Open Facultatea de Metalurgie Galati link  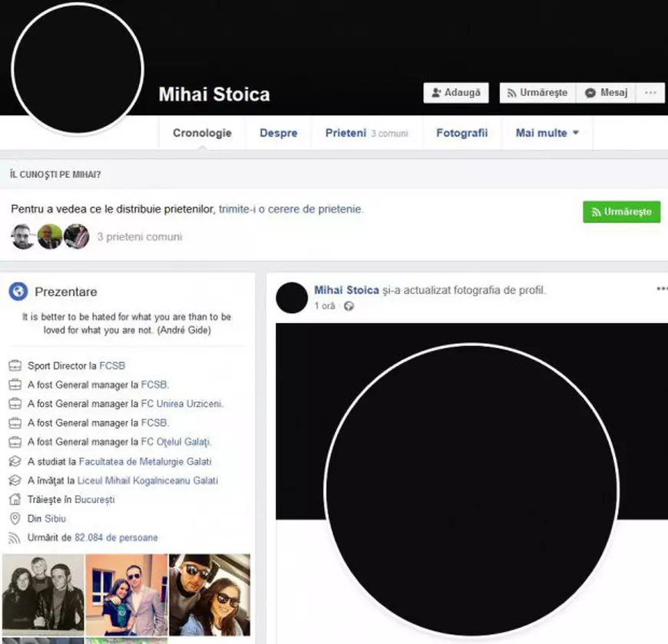pos(145,462)
